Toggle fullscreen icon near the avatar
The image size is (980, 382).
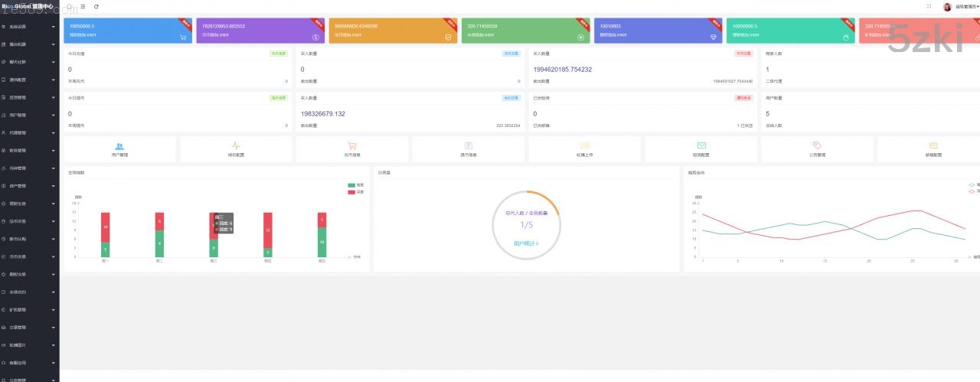pos(929,7)
